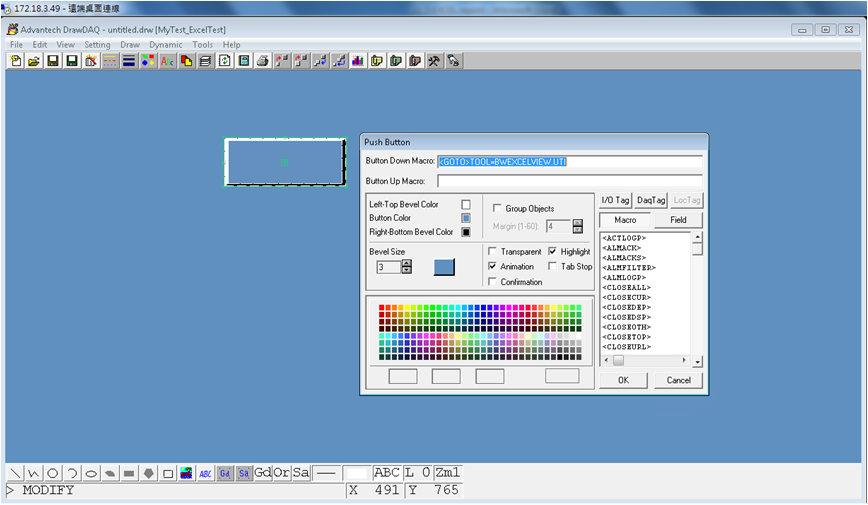Viewport: 868px width, 505px height.
Task: Click the brown folder toolbar icon
Action: pyautogui.click(x=415, y=61)
